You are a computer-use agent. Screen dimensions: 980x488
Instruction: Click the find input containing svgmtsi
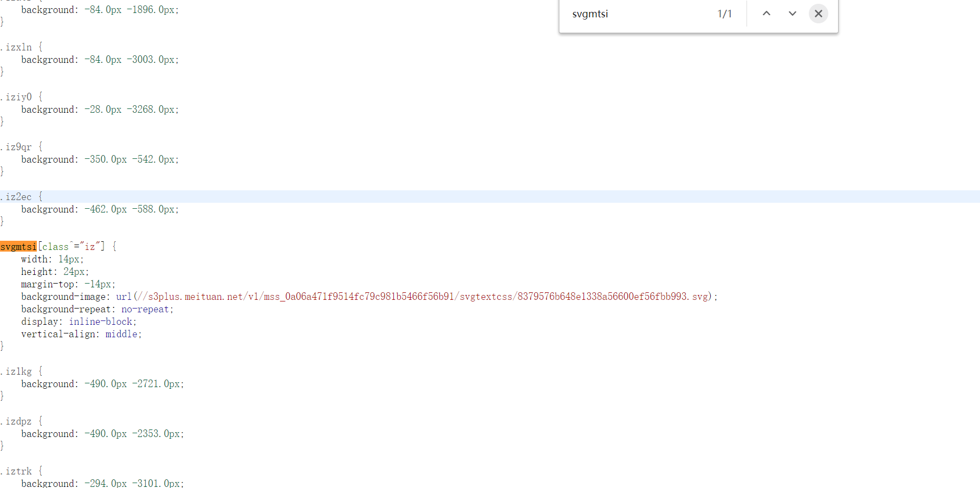639,14
